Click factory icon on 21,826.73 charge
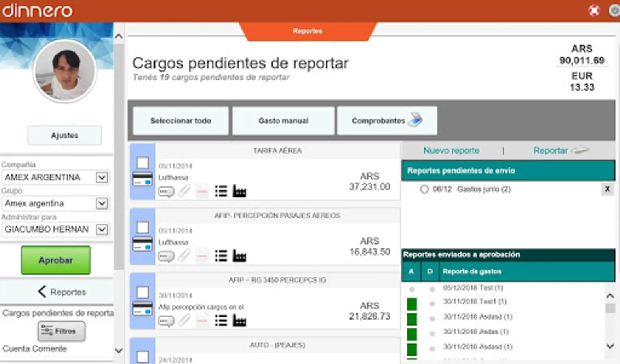 pos(239,321)
